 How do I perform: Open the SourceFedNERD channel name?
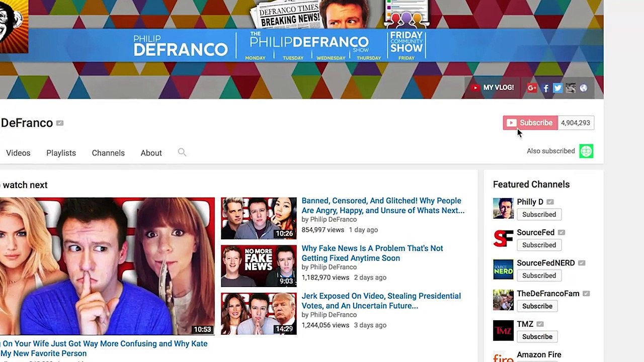click(x=545, y=263)
